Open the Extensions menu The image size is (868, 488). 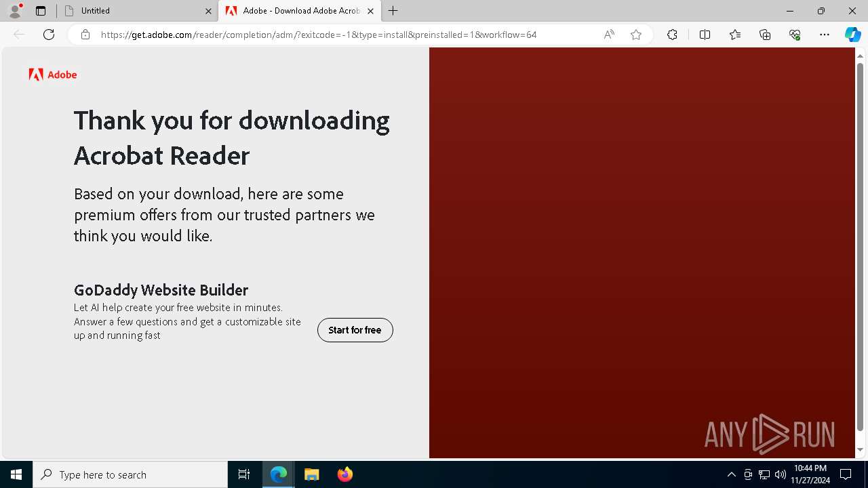pyautogui.click(x=672, y=35)
